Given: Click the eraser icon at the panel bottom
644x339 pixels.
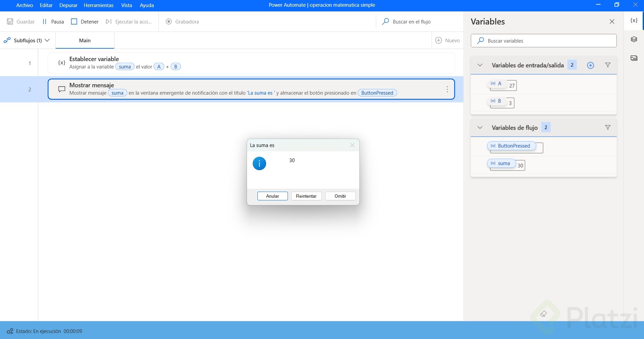Looking at the screenshot, I should pyautogui.click(x=544, y=313).
